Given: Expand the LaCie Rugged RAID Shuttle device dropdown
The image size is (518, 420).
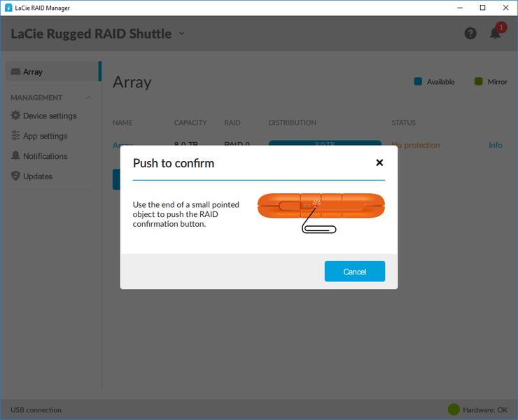Looking at the screenshot, I should coord(182,34).
